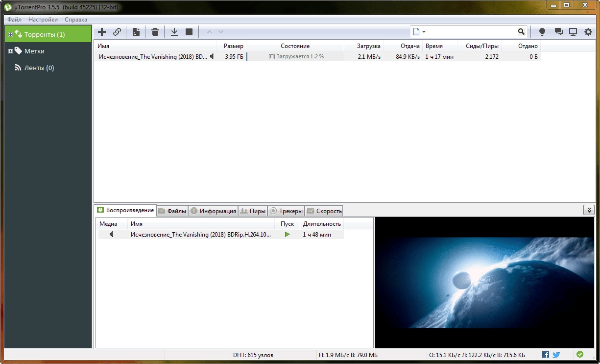Click the green play button for the file
This screenshot has width=600, height=364.
[287, 235]
